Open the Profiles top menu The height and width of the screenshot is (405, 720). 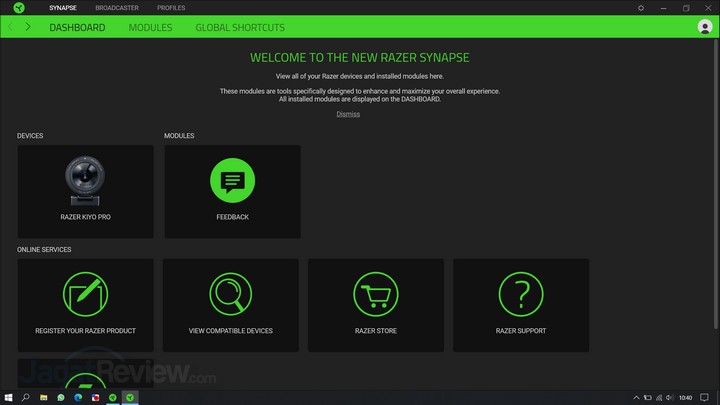point(171,8)
